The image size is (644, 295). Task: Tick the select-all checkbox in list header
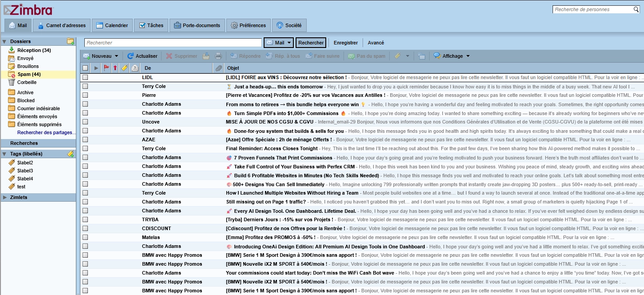(85, 68)
